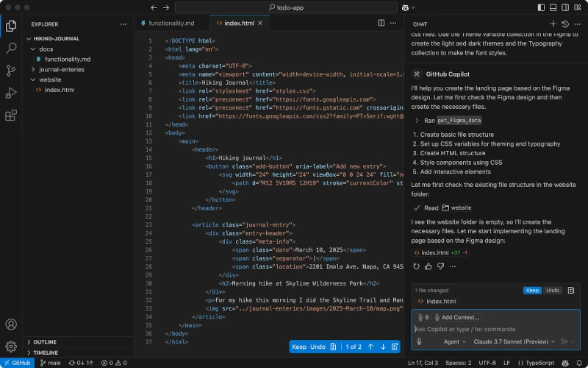The height and width of the screenshot is (368, 588).
Task: Click the main branch in status bar
Action: coord(50,363)
